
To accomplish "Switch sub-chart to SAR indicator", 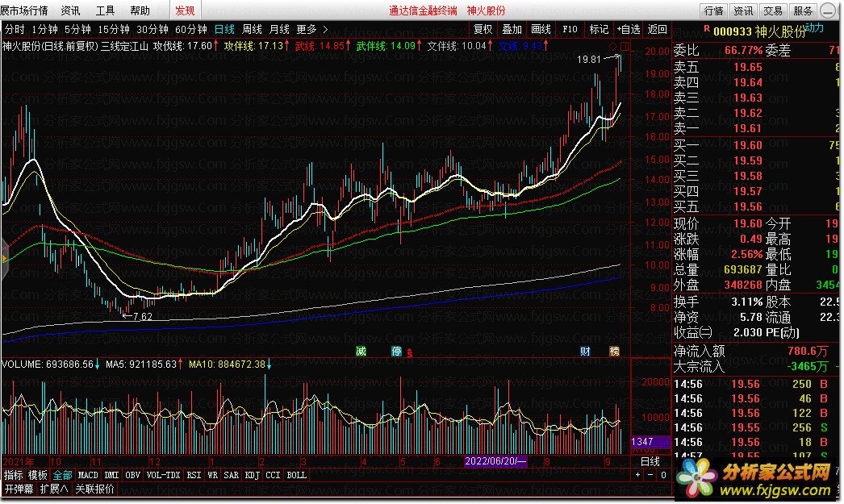I will (231, 475).
